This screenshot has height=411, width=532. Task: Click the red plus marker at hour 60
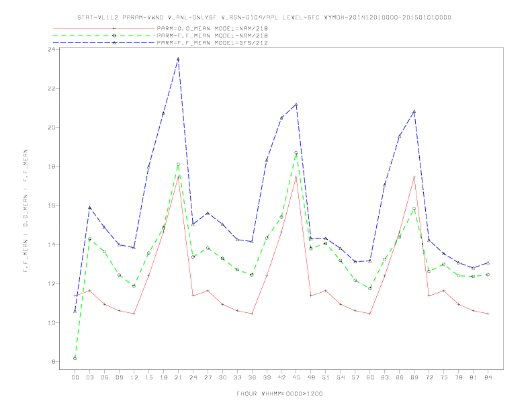[x=370, y=314]
